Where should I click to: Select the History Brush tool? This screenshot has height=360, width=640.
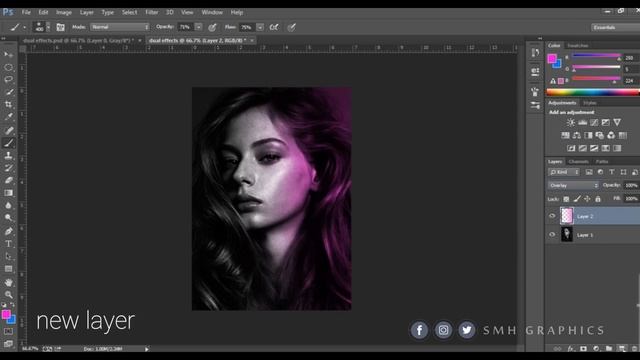click(8, 168)
